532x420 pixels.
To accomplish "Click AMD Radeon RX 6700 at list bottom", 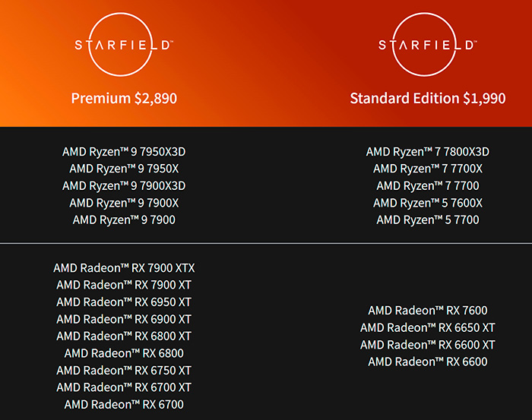I will tap(124, 404).
